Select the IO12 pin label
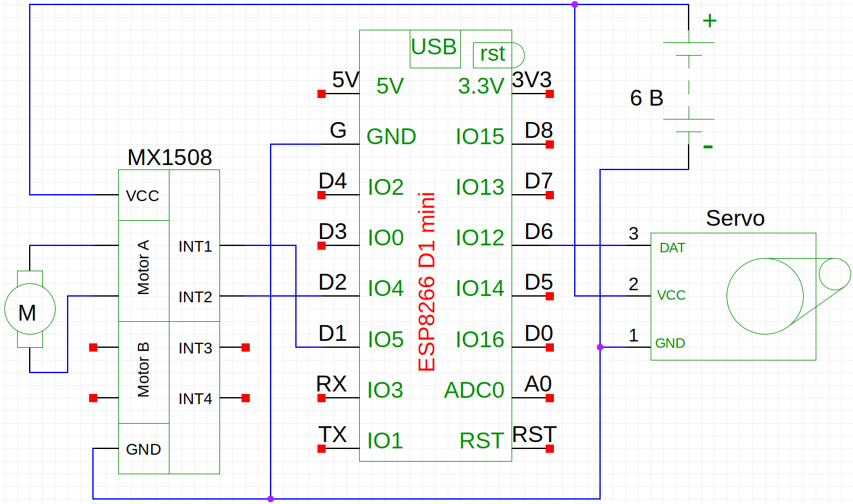The image size is (853, 504). [481, 238]
